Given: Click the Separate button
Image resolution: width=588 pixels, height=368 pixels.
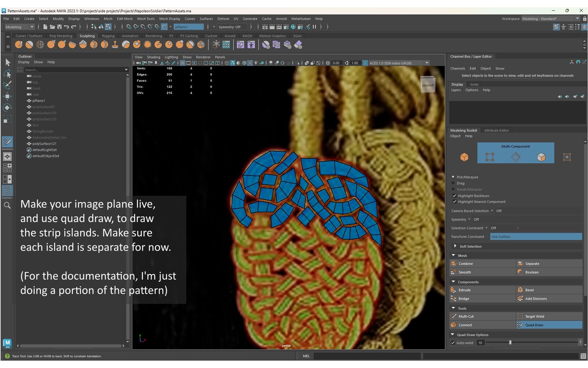Looking at the screenshot, I should coord(549,263).
